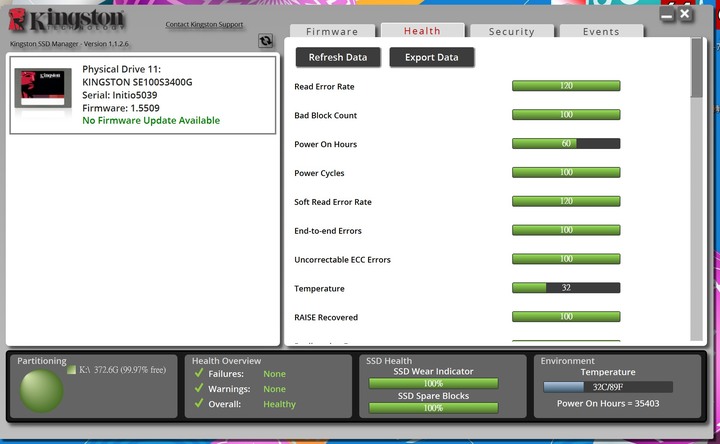Screen dimensions: 720x444
Task: Click the Refresh Data button
Action: click(x=338, y=57)
